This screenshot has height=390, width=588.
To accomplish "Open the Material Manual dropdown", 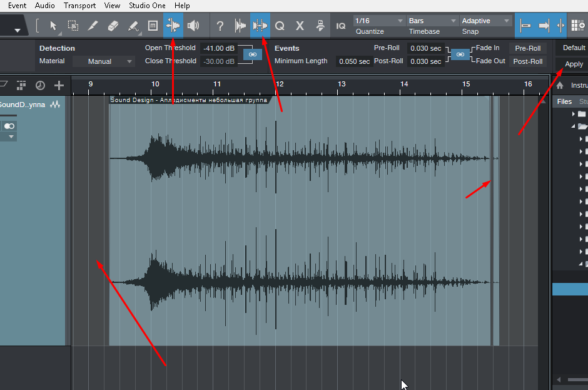I will pyautogui.click(x=103, y=61).
